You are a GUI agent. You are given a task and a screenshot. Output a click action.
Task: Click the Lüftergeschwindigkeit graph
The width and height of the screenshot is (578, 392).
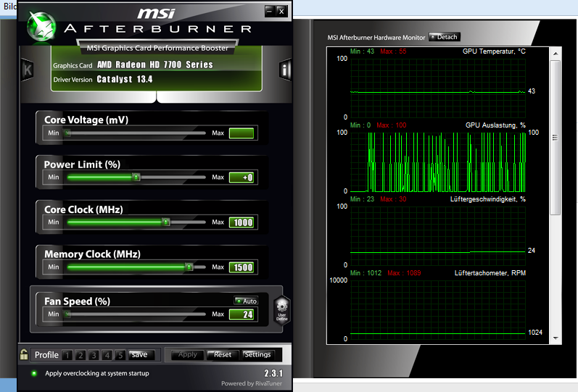click(437, 235)
